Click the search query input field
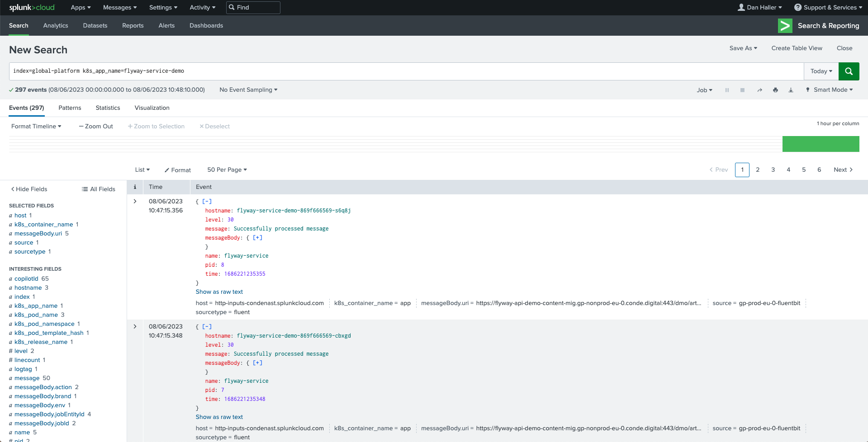This screenshot has width=868, height=442. coord(406,71)
